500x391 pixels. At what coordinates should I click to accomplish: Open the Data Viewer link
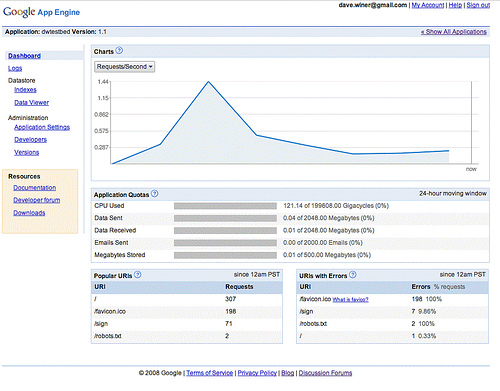coord(31,103)
